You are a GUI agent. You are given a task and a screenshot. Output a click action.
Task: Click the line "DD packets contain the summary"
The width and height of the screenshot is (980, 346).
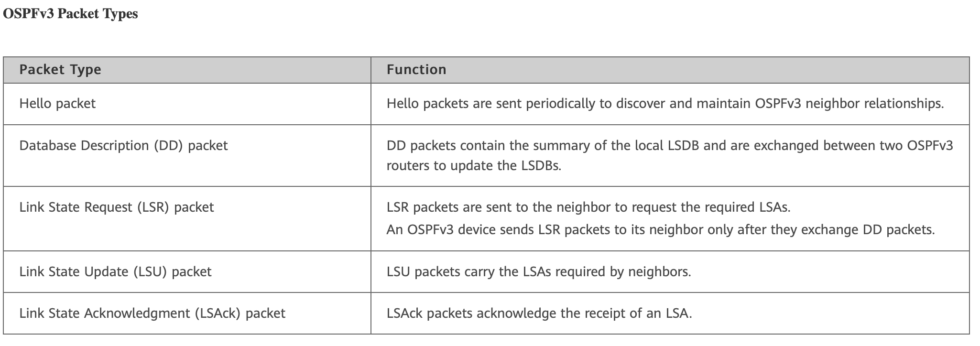(x=669, y=145)
